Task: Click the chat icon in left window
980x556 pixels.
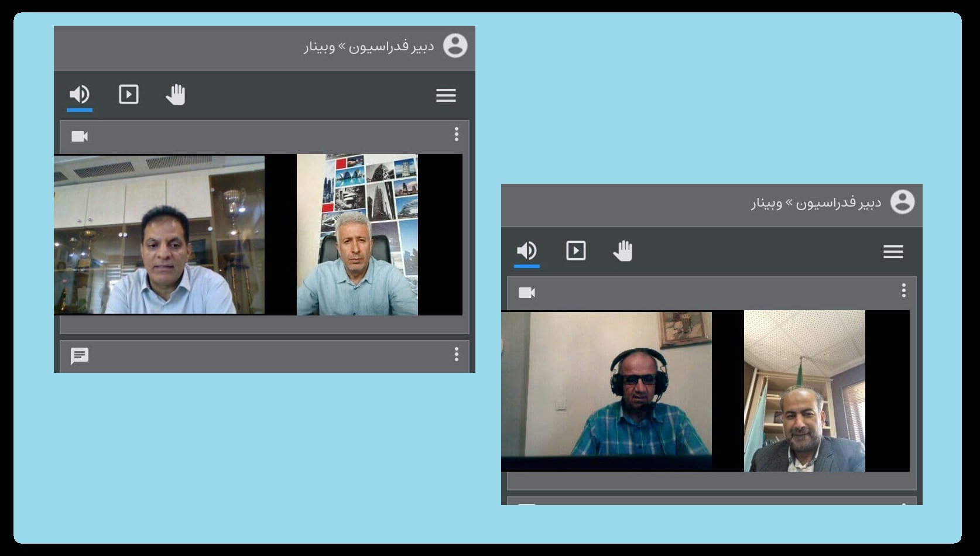Action: tap(80, 356)
